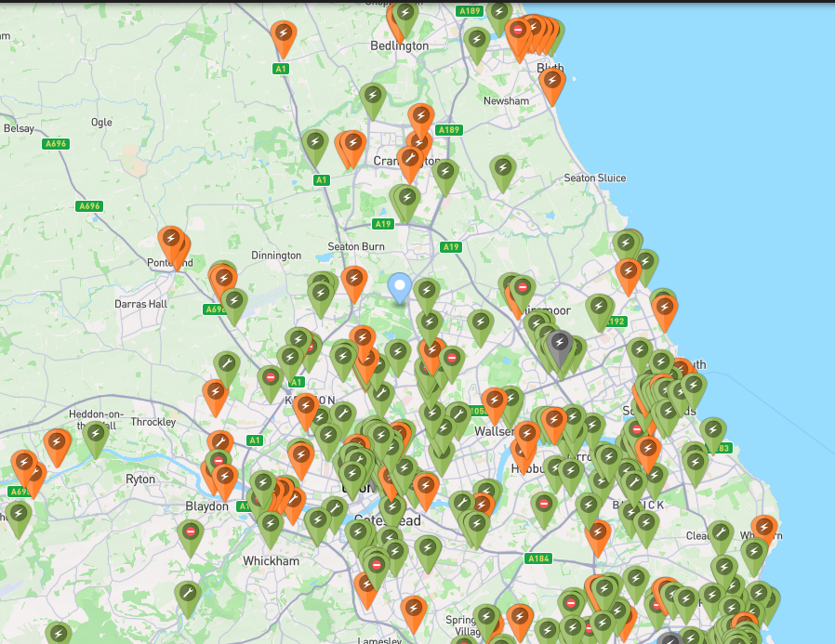Screen dimensions: 835x644
Task: Open the orange pin west of the Heddon-on-the-Wall green pin
Action: [x=57, y=447]
